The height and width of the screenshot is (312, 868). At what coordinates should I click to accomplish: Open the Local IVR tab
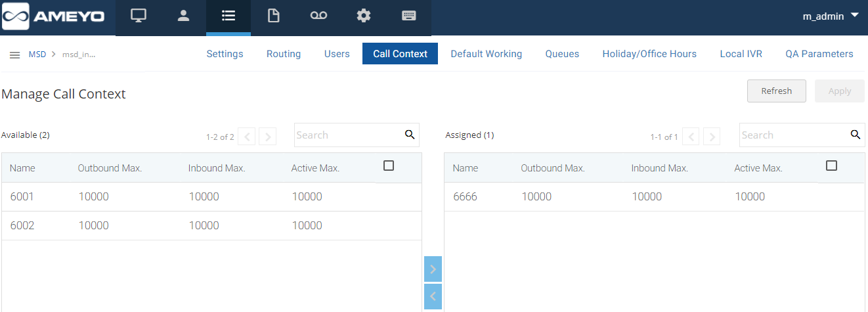pos(741,54)
